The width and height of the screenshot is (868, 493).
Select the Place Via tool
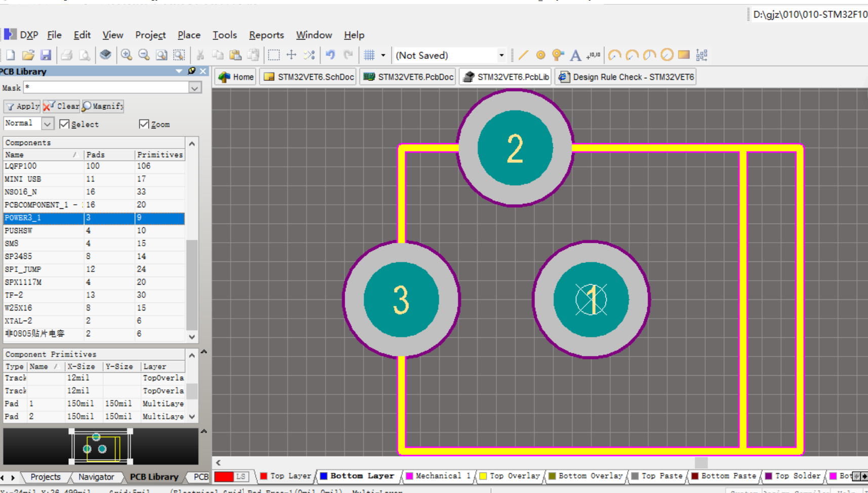pyautogui.click(x=558, y=55)
